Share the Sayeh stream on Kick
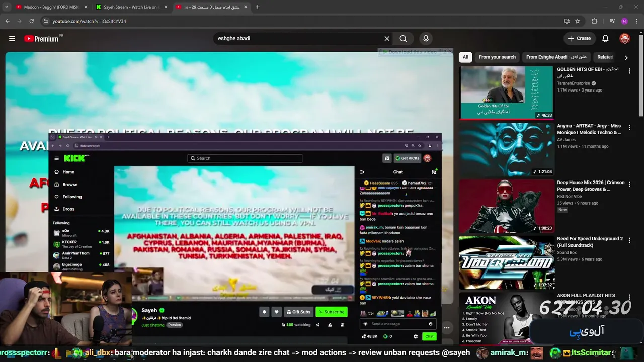 point(317,325)
